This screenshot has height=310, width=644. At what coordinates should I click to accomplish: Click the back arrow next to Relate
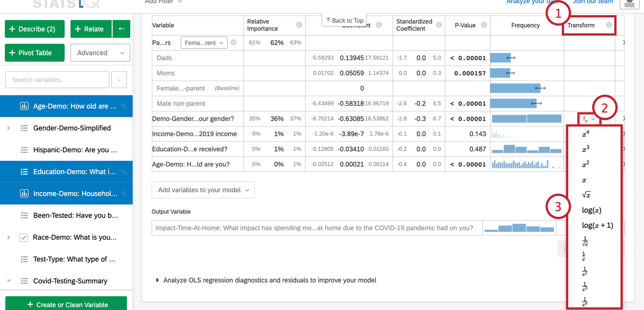pos(122,29)
